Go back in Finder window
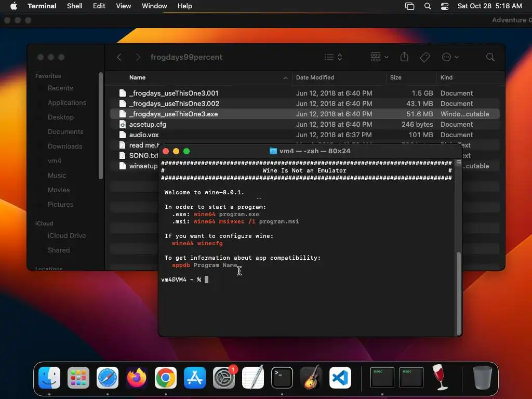This screenshot has width=532, height=399. point(119,57)
